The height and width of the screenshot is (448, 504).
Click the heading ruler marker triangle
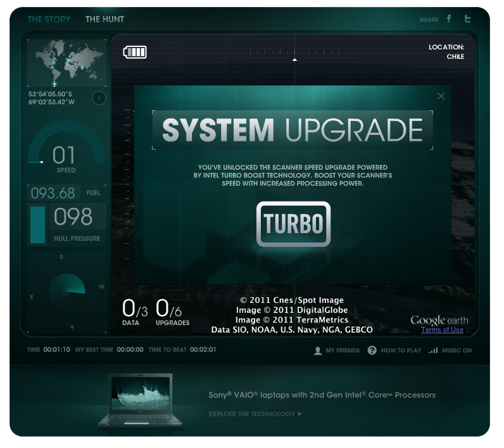click(x=294, y=60)
